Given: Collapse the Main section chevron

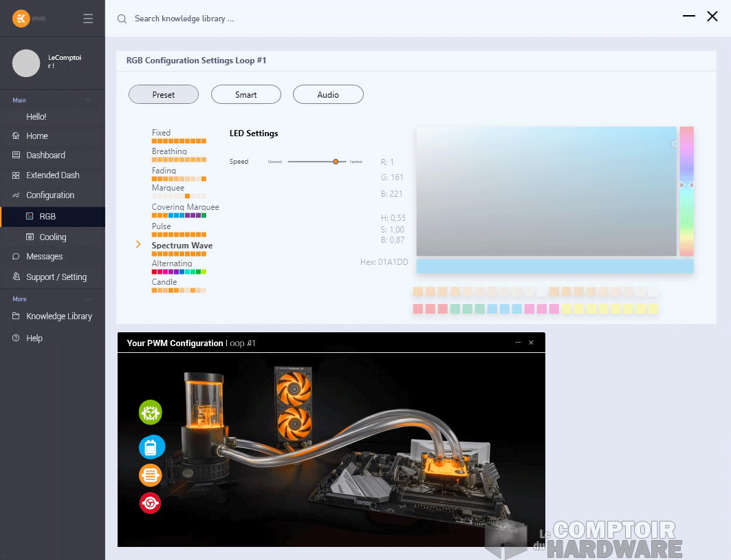Looking at the screenshot, I should (x=87, y=100).
